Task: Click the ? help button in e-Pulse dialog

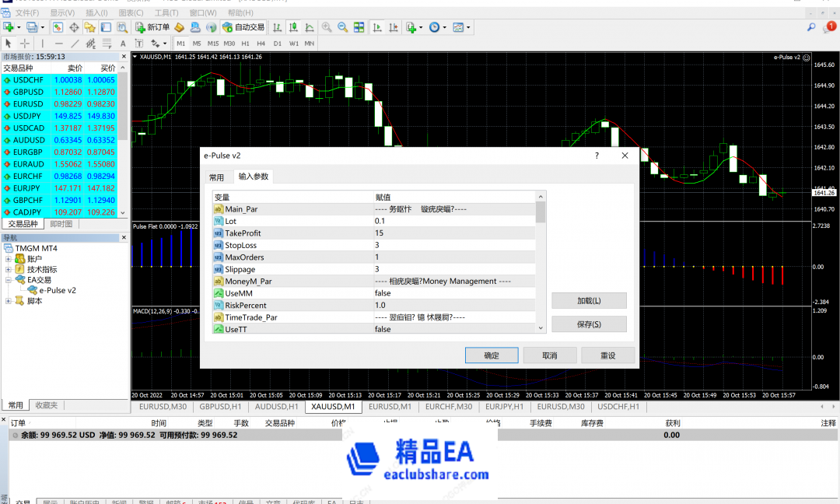Action: click(x=597, y=156)
